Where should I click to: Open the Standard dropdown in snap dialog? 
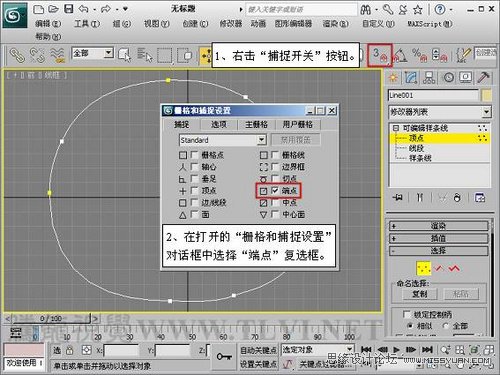pos(262,140)
